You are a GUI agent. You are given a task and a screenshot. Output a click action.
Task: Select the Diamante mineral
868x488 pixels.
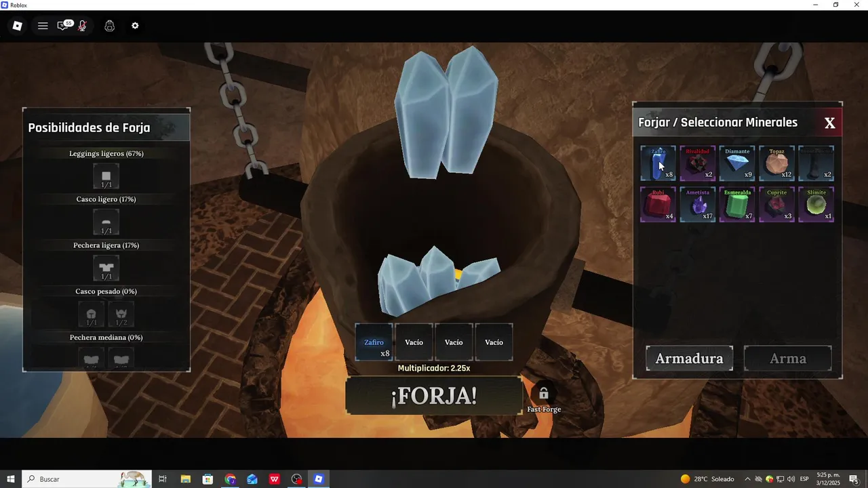coord(737,163)
